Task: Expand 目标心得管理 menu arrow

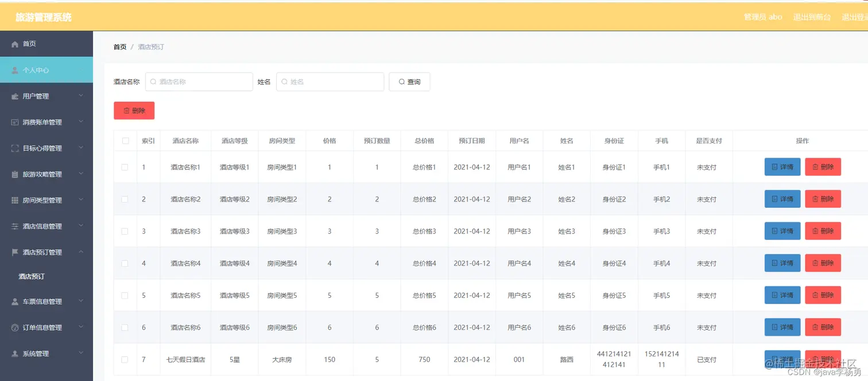Action: tap(81, 148)
